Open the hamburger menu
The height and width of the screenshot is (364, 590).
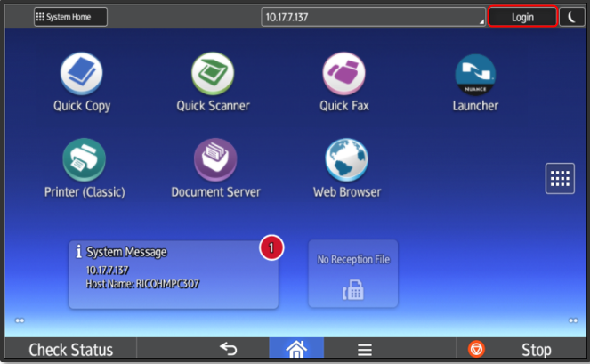click(364, 349)
